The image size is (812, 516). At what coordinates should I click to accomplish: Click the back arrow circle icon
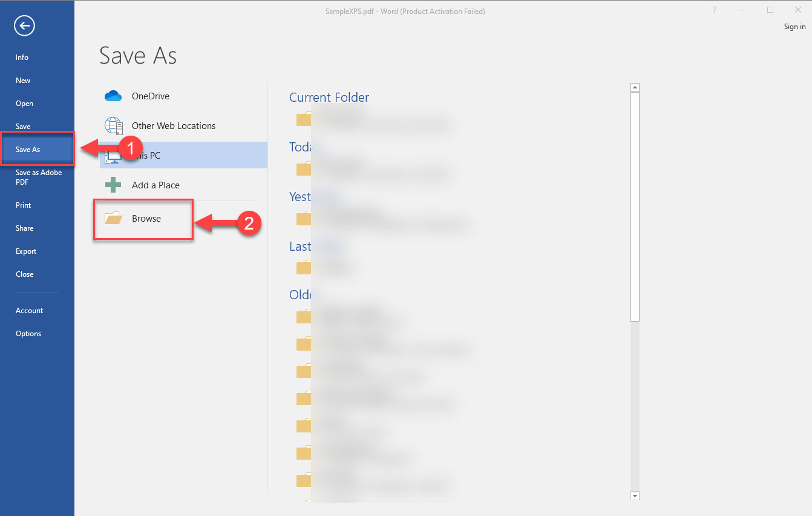(25, 25)
